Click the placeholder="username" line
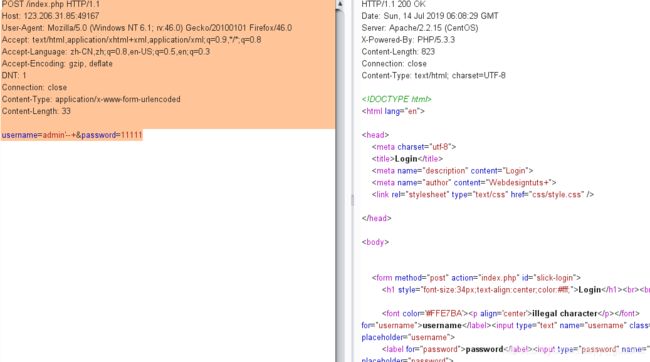Viewport: 650px width, 362px height. (408, 338)
